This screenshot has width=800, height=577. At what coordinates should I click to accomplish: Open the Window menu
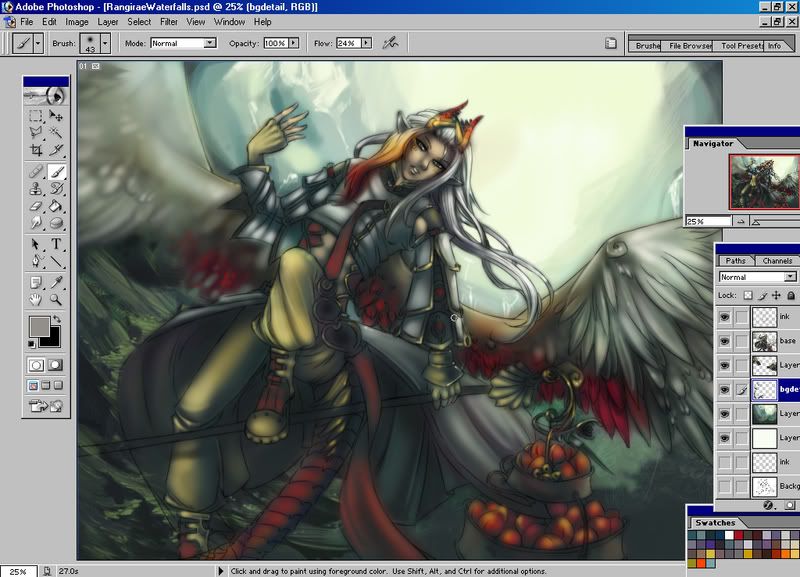229,22
